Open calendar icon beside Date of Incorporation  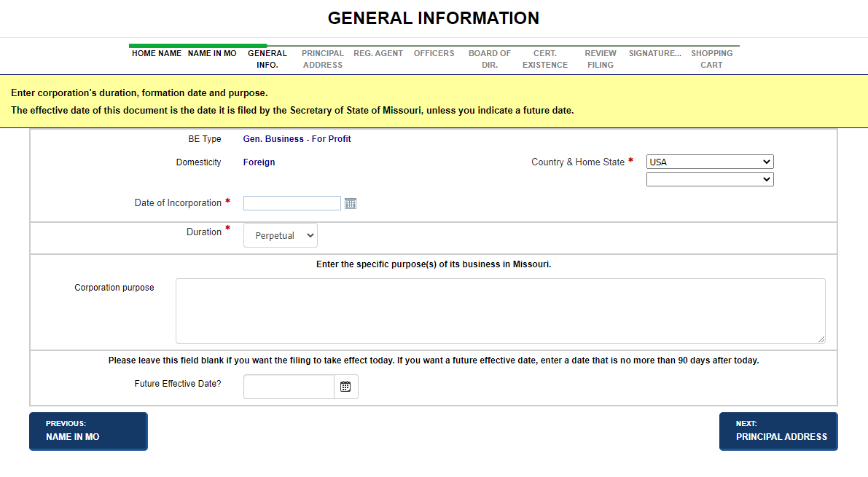tap(351, 204)
